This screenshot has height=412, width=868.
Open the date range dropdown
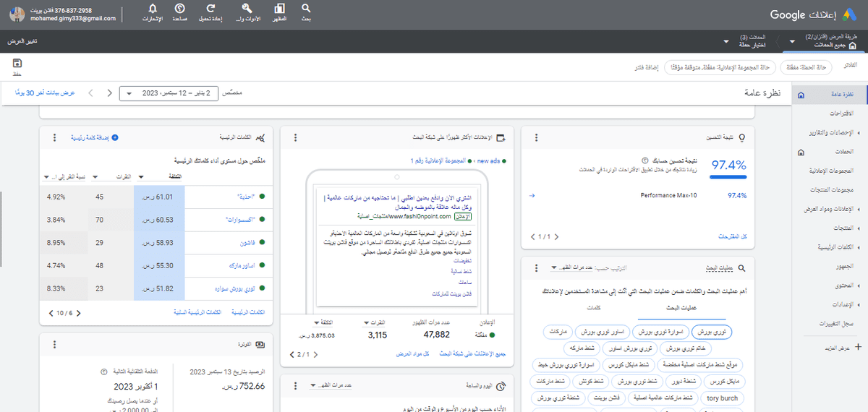(165, 93)
